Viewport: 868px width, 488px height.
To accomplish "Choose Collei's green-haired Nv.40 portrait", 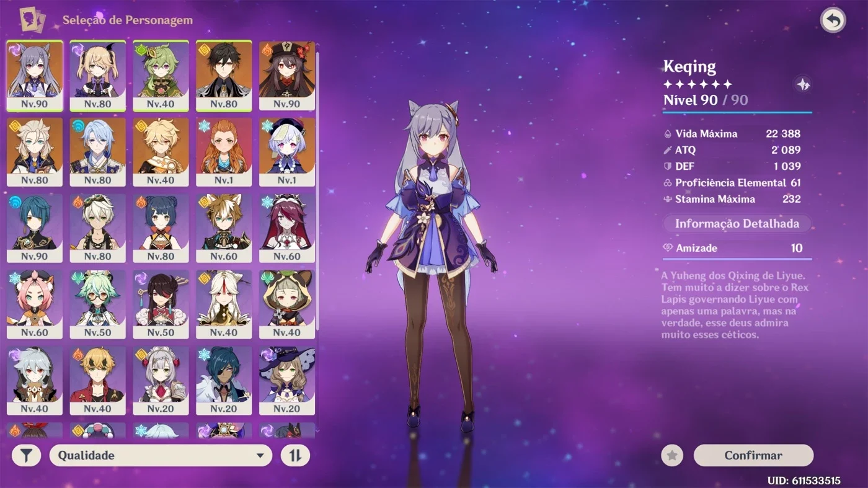I will tap(161, 76).
